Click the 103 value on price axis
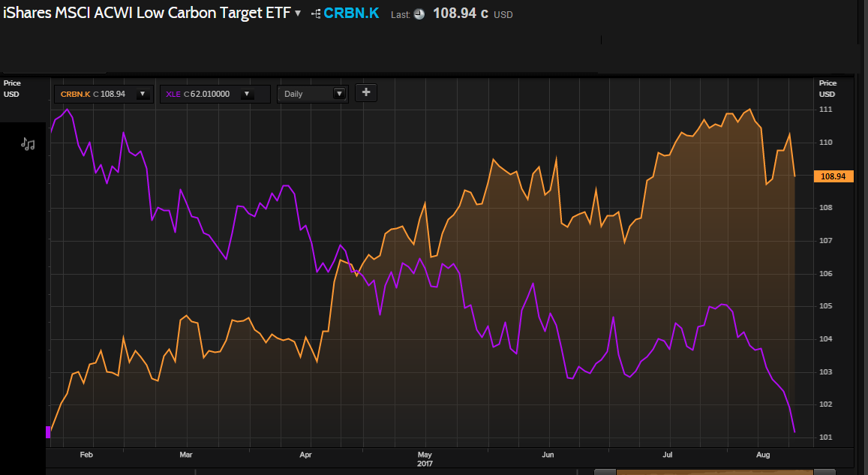The height and width of the screenshot is (475, 868). [825, 372]
